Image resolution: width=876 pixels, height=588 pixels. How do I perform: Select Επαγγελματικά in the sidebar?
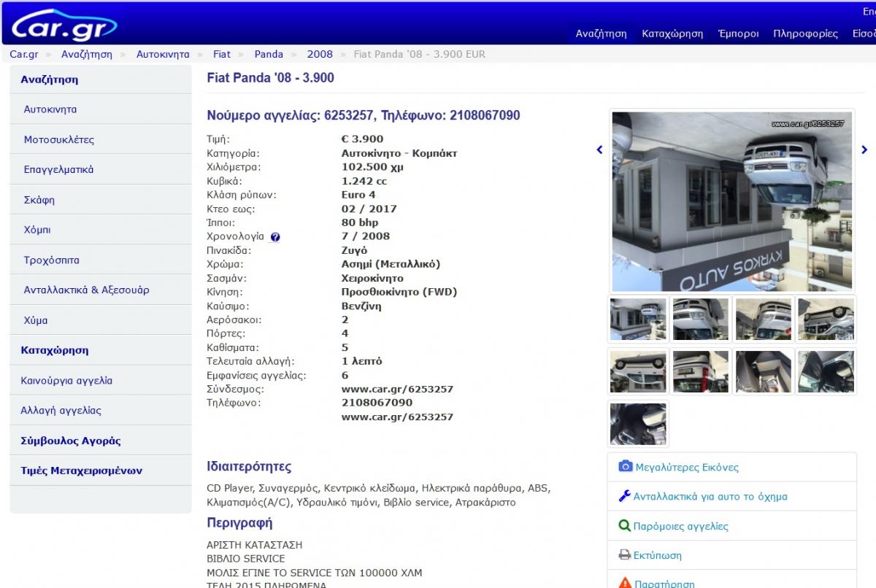101,169
